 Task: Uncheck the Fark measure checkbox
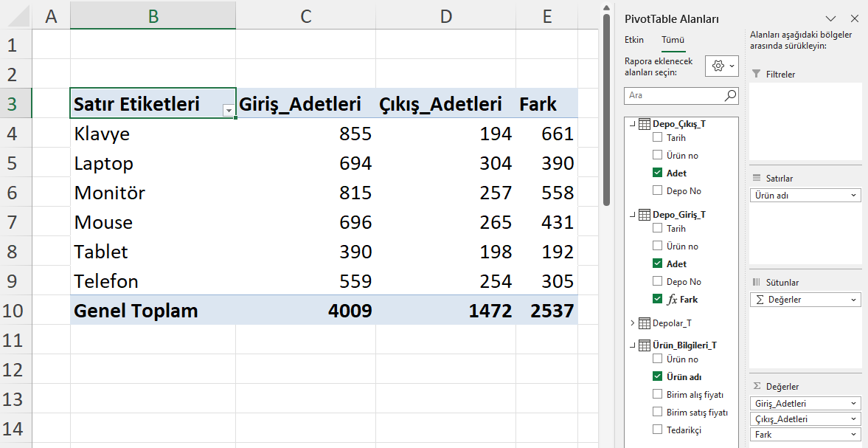[x=658, y=299]
